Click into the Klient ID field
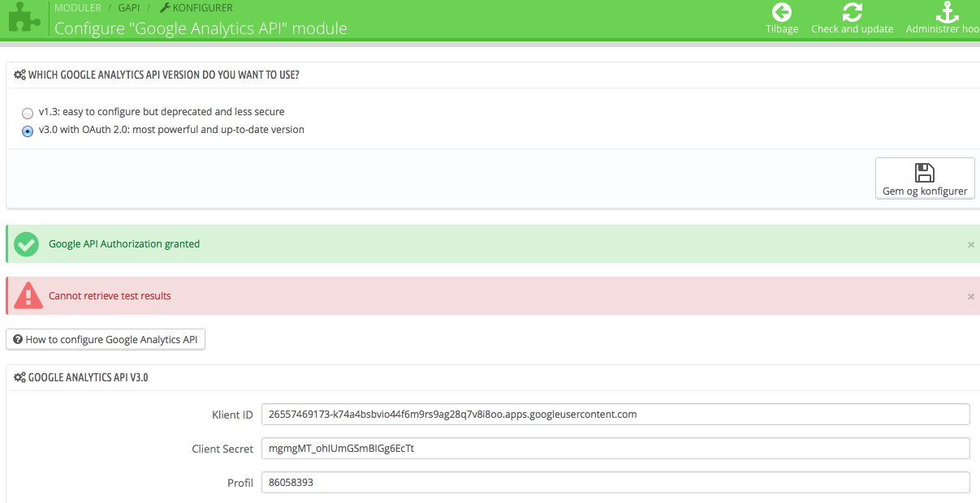980x503 pixels. pos(615,415)
